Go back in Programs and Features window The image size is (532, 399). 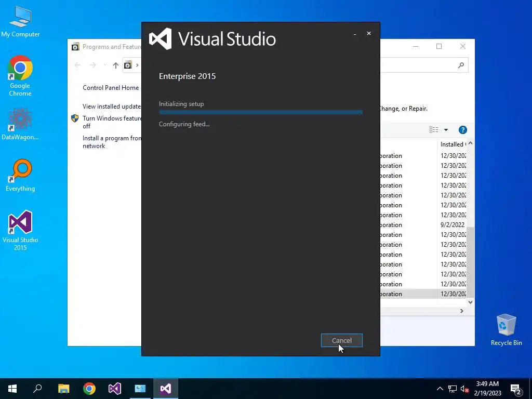[77, 65]
